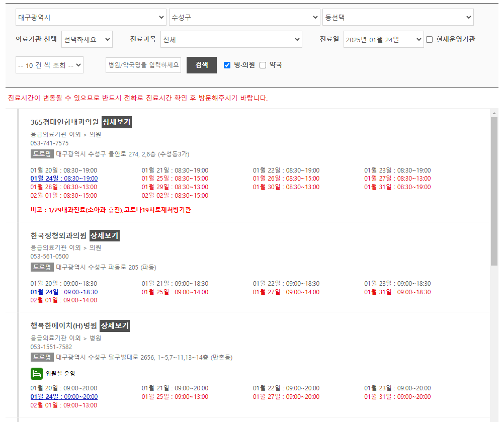Click 도로명 badge of 365경대연합내과의원

42,154
